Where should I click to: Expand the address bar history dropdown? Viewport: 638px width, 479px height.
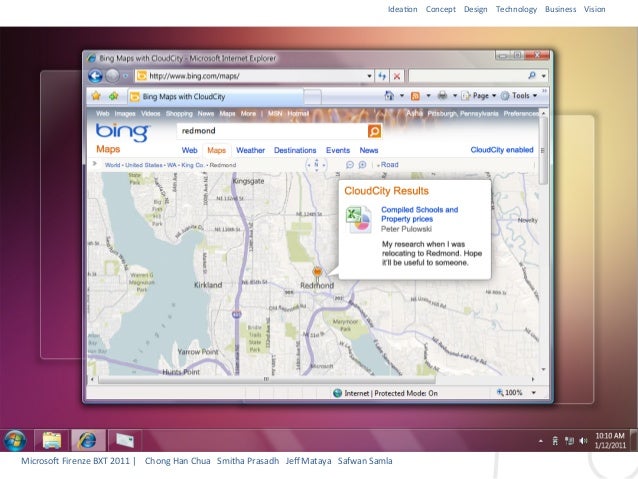369,76
